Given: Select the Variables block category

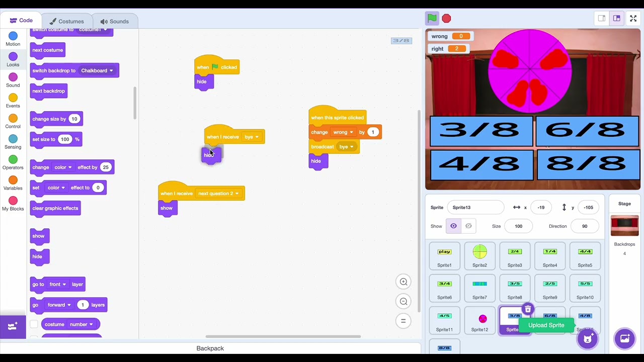Looking at the screenshot, I should tap(13, 183).
